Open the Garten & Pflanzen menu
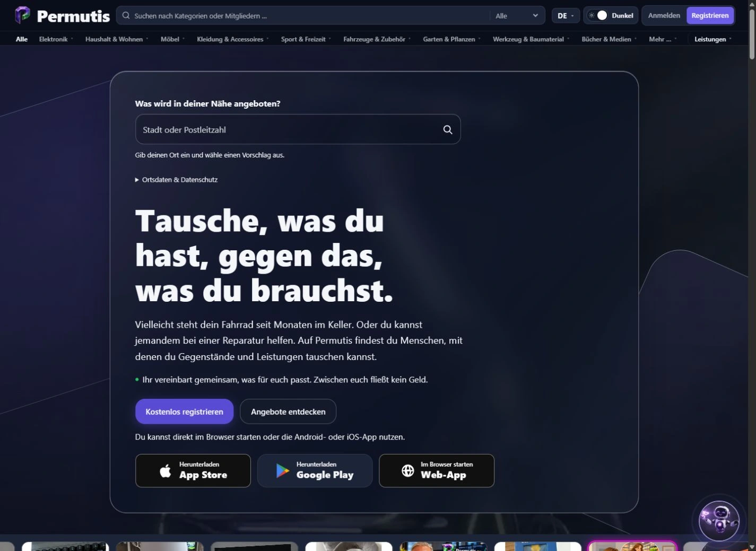 [452, 39]
